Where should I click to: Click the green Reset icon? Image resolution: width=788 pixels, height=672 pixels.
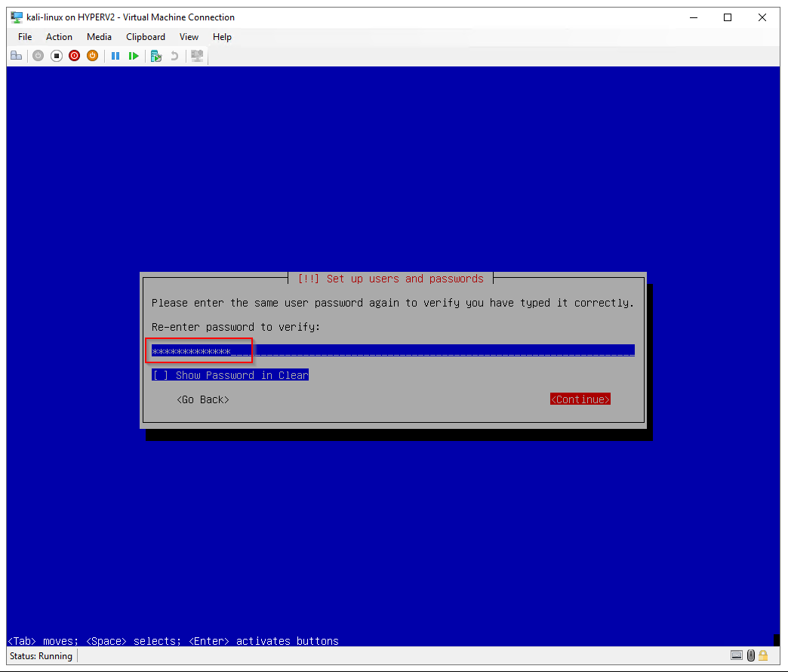point(134,56)
